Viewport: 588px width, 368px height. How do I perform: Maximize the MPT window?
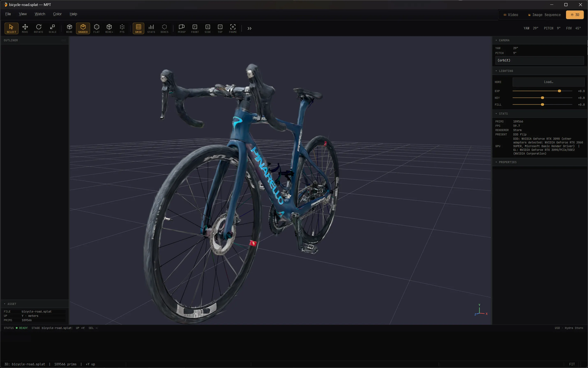pos(566,5)
